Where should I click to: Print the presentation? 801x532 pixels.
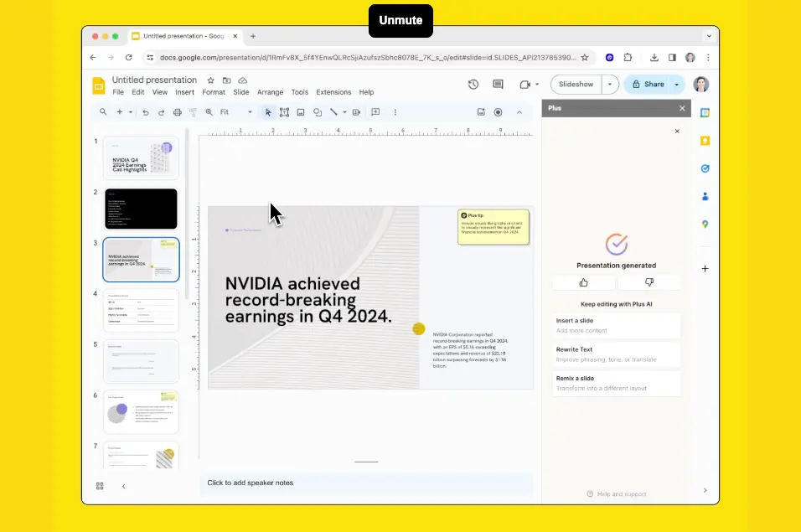coord(178,112)
